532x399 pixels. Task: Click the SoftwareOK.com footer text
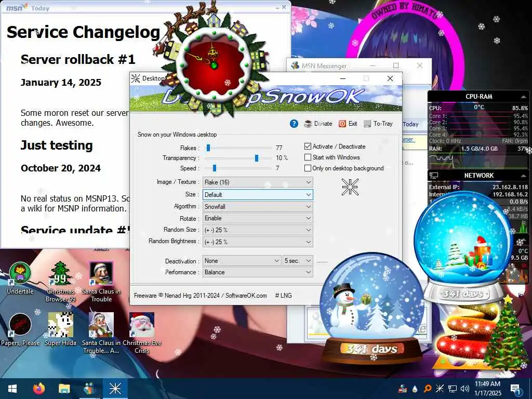click(x=246, y=296)
